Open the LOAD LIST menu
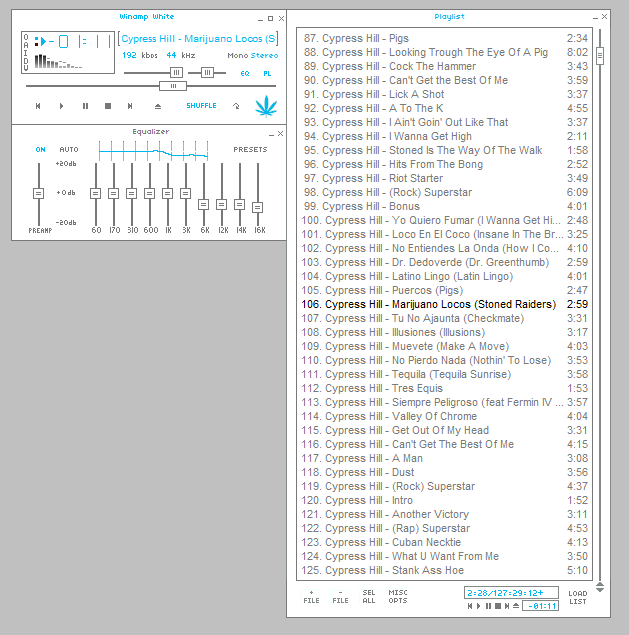This screenshot has width=629, height=635. [x=578, y=597]
